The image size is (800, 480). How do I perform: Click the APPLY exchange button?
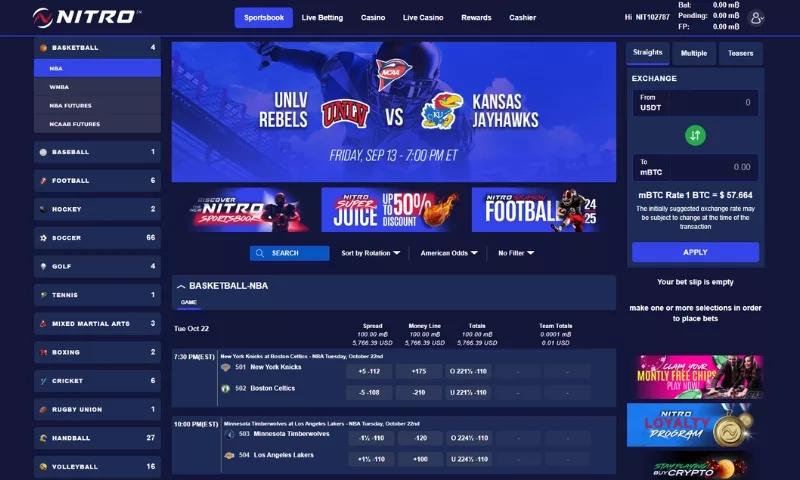pos(695,252)
